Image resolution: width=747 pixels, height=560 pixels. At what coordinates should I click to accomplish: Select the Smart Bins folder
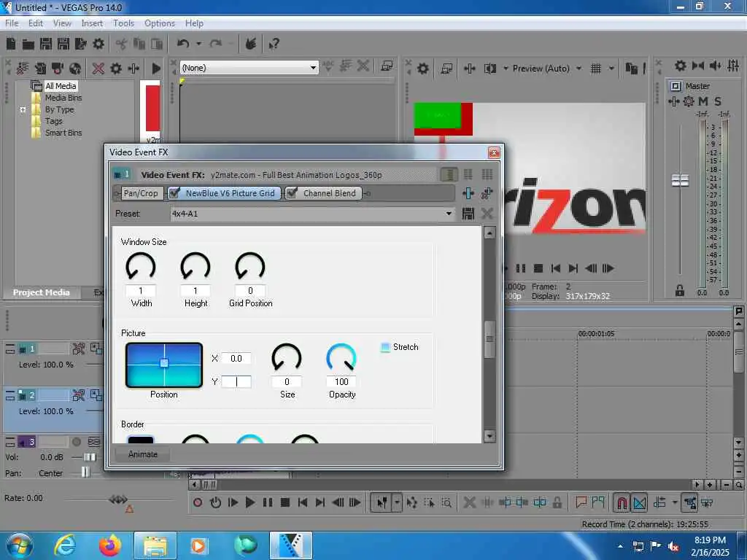63,133
